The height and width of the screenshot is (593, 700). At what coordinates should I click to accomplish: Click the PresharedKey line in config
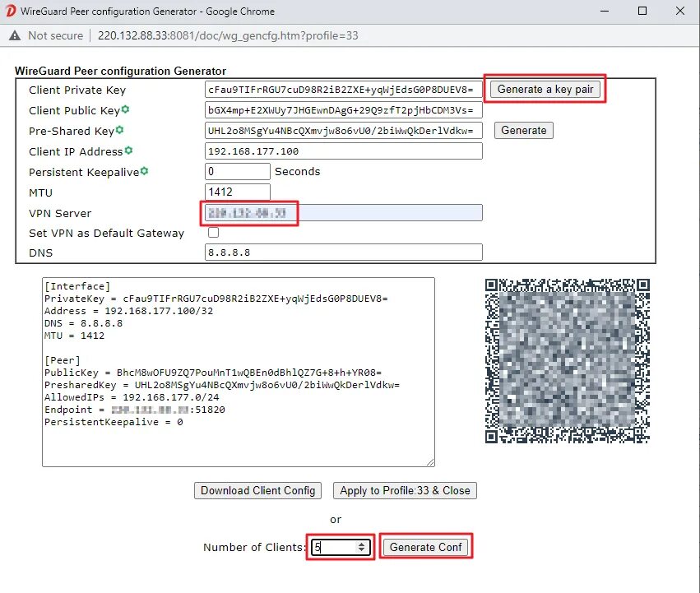pos(222,385)
